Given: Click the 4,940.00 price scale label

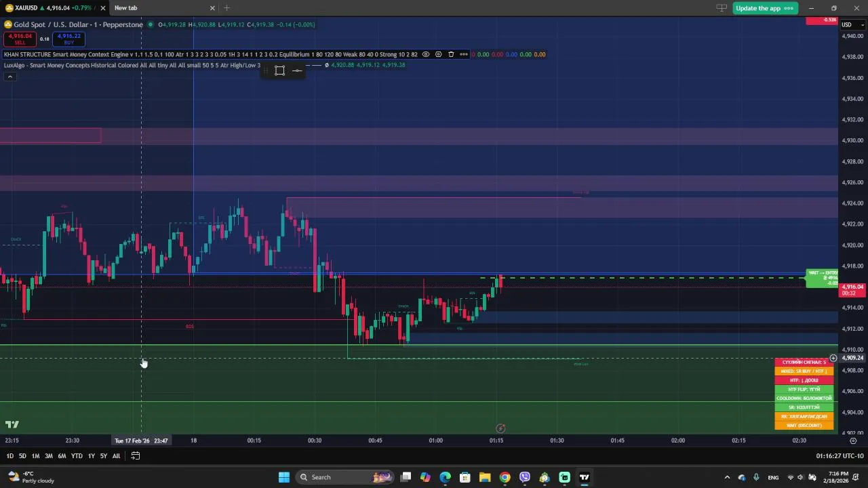Looking at the screenshot, I should (852, 35).
